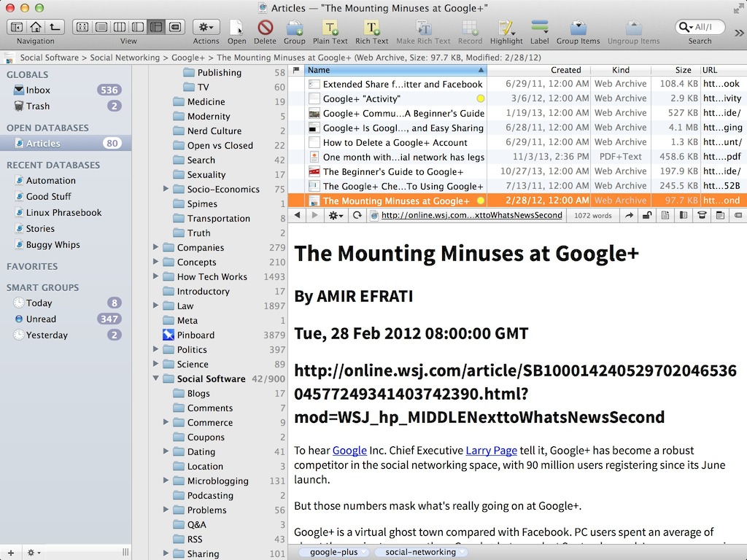Expand the Companies folder
This screenshot has width=747, height=560.
pyautogui.click(x=156, y=248)
